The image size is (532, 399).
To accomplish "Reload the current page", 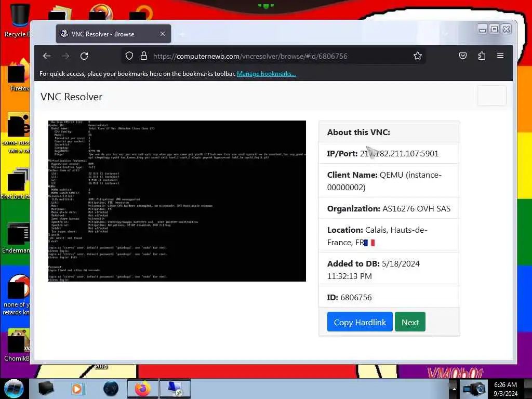I will 84,56.
